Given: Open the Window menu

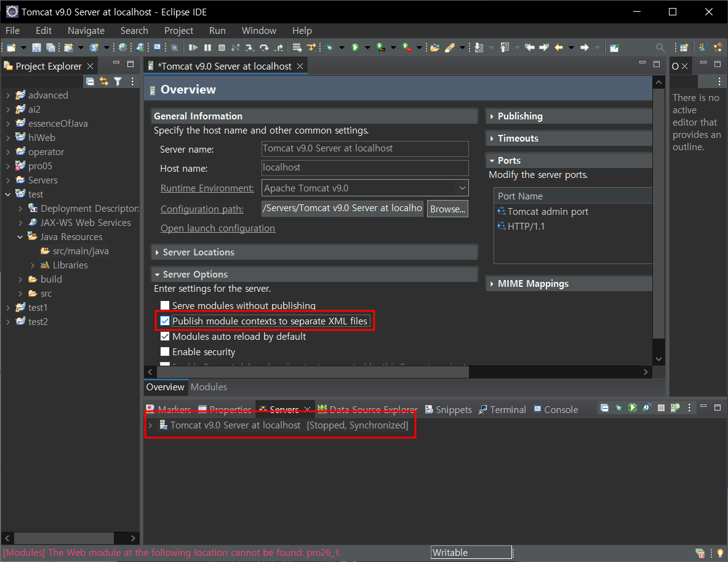Looking at the screenshot, I should click(x=258, y=31).
